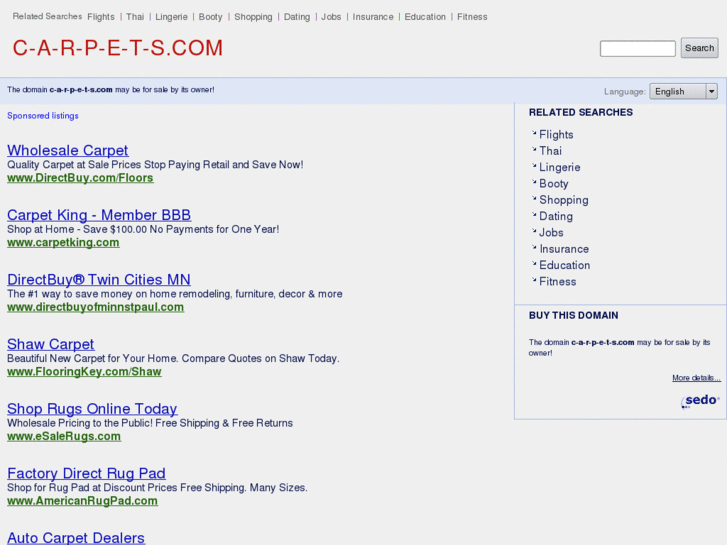Click the RELATED SEARCHES sidebar heading

pyautogui.click(x=580, y=112)
